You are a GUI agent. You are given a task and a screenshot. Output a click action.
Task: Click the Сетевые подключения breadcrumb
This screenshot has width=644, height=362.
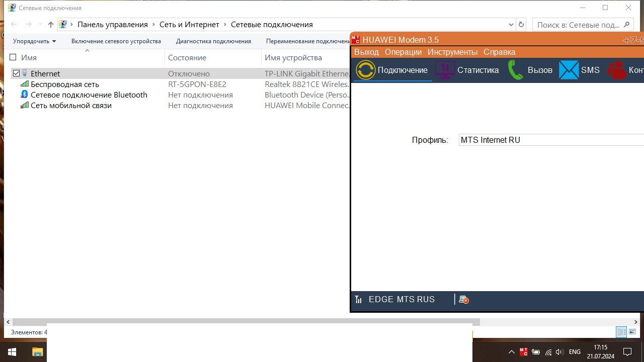click(272, 24)
